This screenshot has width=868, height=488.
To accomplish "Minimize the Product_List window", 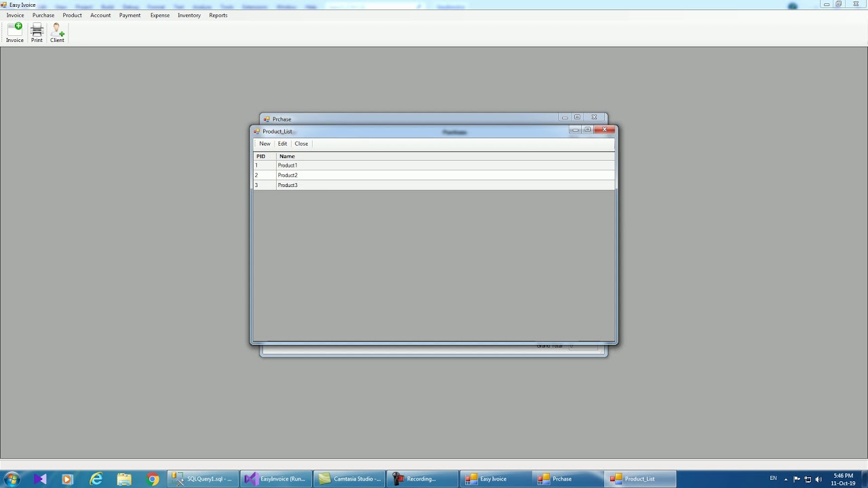I will (x=575, y=129).
